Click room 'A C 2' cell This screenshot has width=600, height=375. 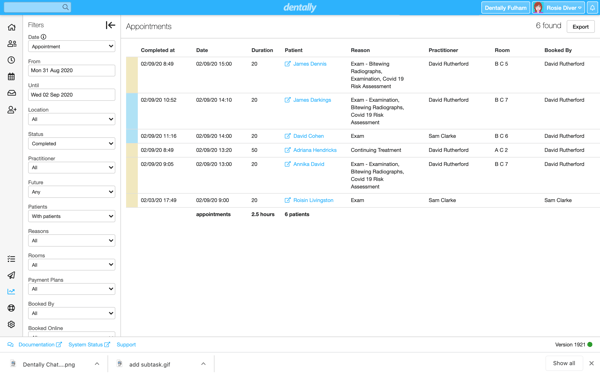click(x=501, y=150)
